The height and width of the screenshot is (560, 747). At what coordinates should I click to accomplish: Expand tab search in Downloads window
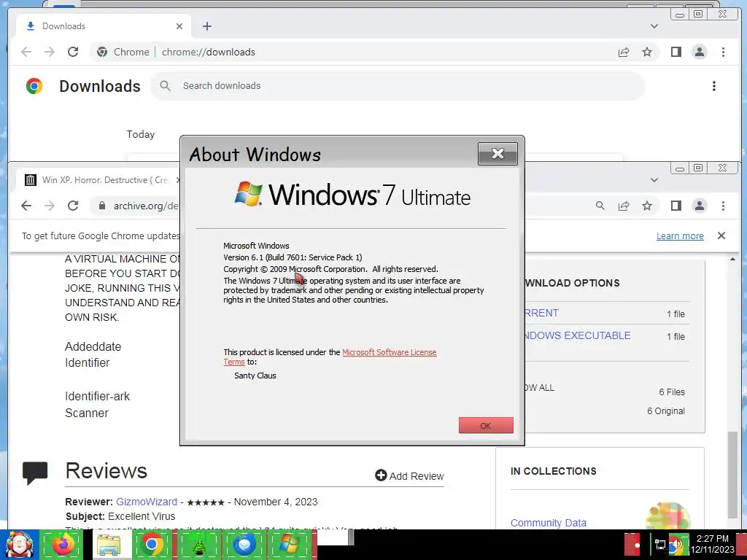654,26
